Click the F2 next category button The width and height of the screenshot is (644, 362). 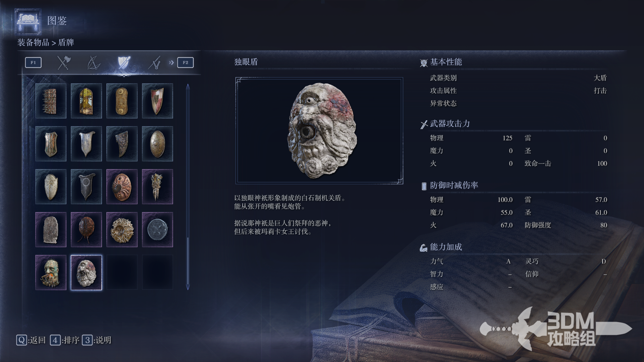click(185, 63)
